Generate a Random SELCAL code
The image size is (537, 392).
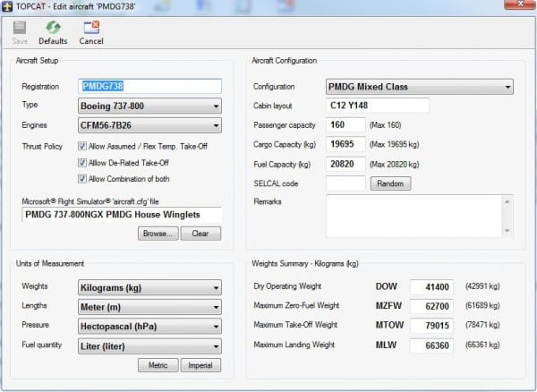click(x=388, y=183)
